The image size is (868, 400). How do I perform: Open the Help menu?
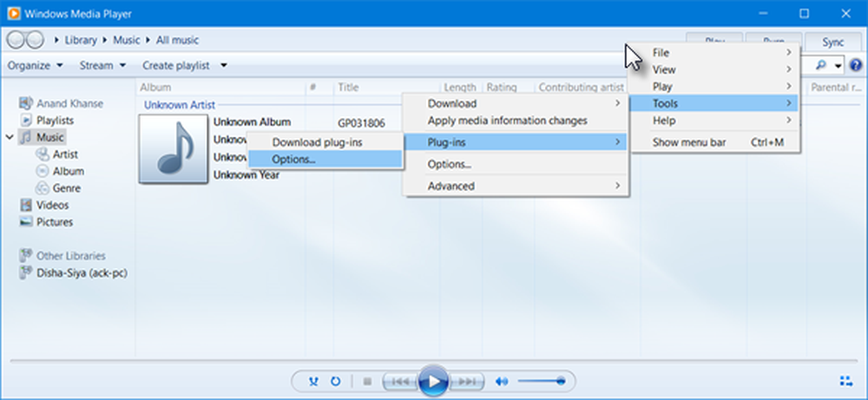tap(713, 121)
